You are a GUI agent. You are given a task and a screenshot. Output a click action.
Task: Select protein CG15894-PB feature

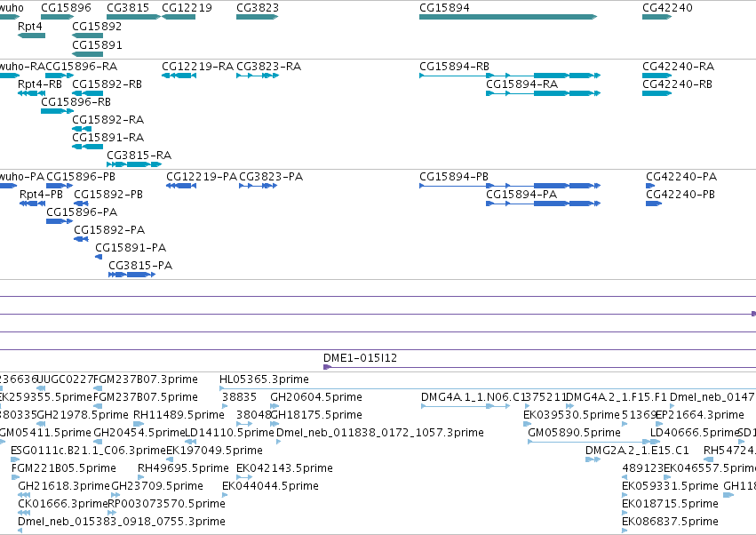click(x=510, y=186)
